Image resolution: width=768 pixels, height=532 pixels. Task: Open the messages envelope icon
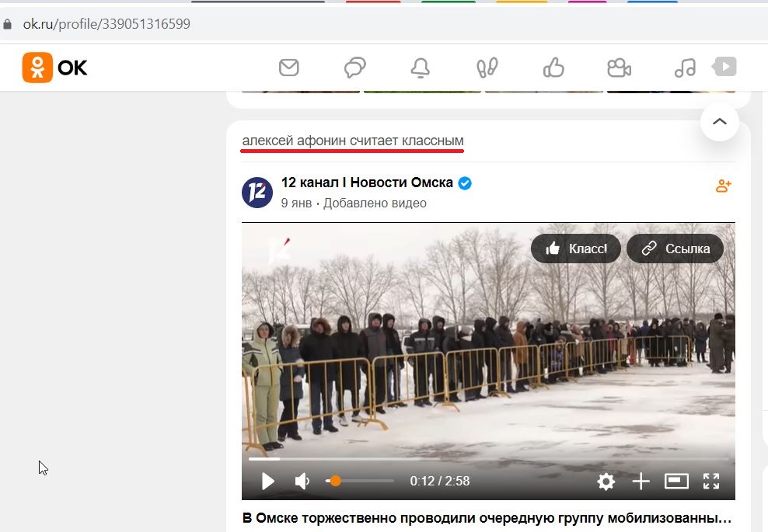[289, 68]
